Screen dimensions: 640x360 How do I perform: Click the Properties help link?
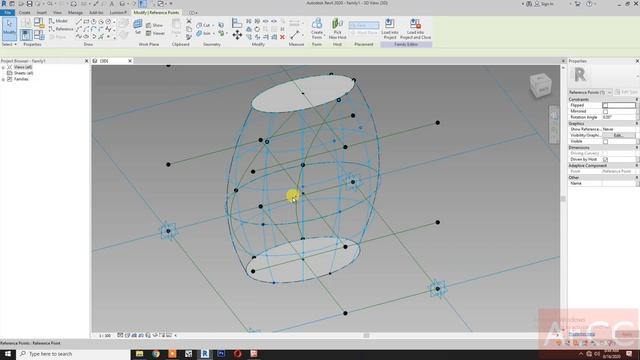(581, 334)
